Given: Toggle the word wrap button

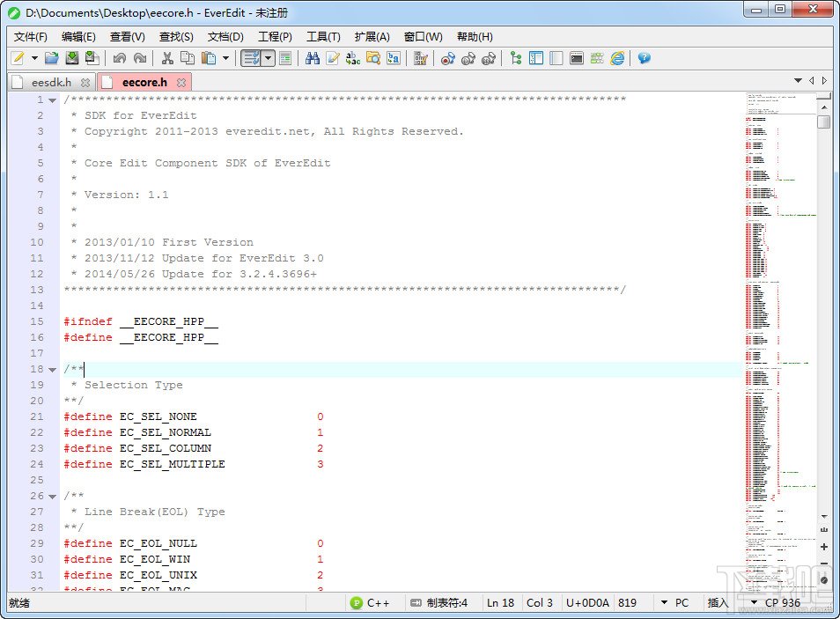Looking at the screenshot, I should 250,58.
